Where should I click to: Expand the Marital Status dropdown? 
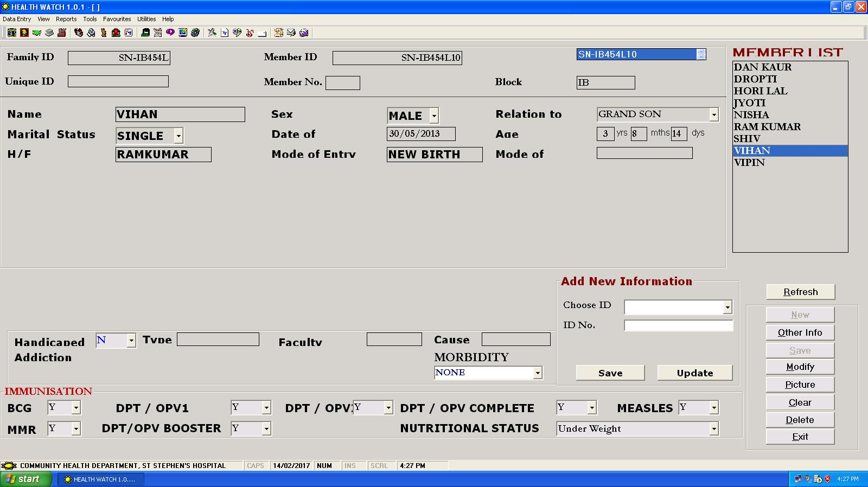coord(178,136)
